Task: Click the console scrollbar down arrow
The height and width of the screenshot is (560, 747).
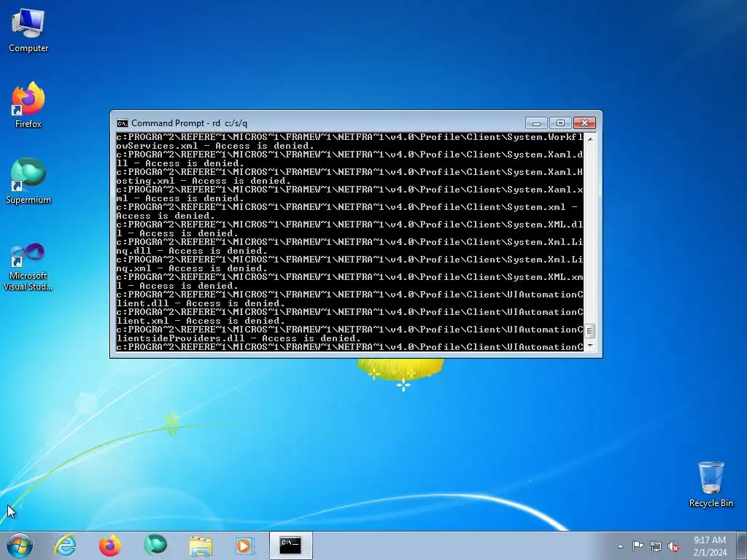Action: [x=589, y=346]
